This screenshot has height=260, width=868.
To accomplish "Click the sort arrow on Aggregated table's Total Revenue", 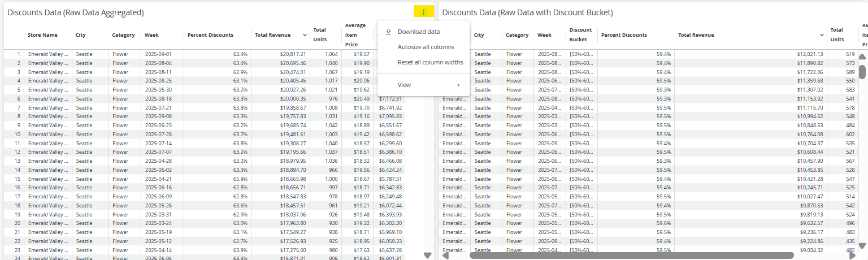I will click(305, 35).
